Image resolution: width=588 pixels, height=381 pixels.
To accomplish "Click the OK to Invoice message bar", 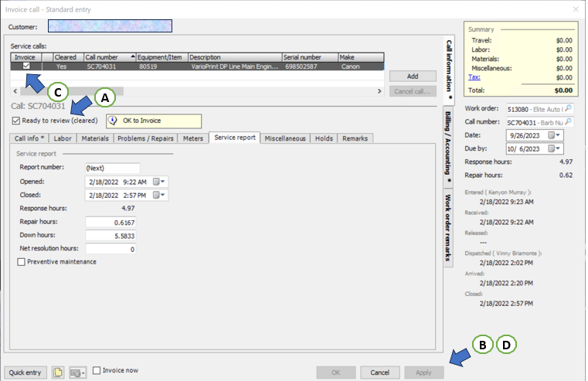I will [154, 121].
